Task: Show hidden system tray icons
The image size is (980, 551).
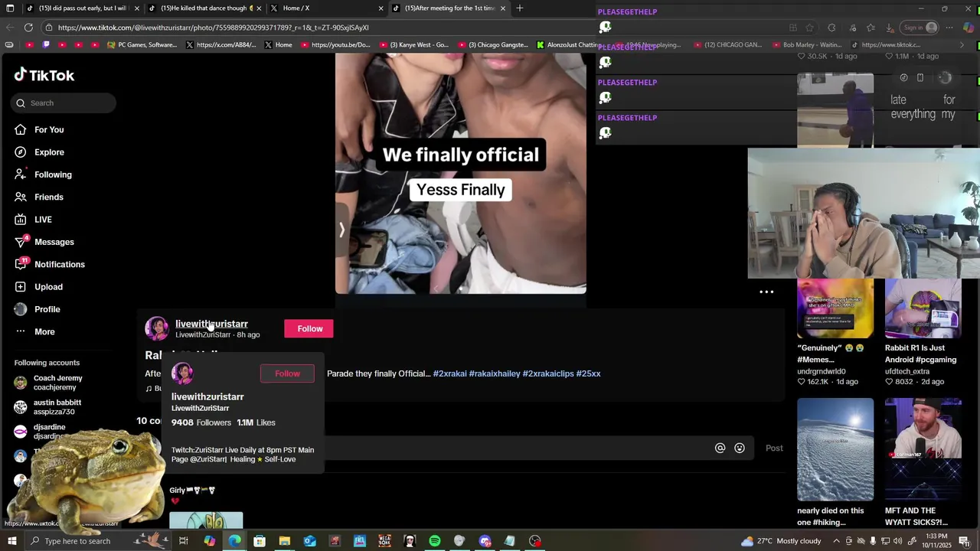Action: (x=836, y=541)
